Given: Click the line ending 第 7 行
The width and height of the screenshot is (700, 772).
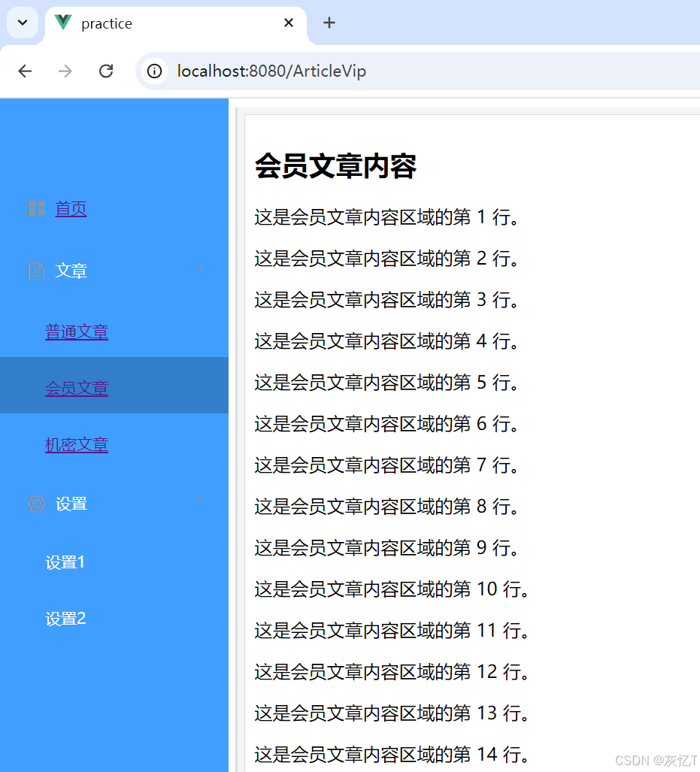Looking at the screenshot, I should click(386, 465).
